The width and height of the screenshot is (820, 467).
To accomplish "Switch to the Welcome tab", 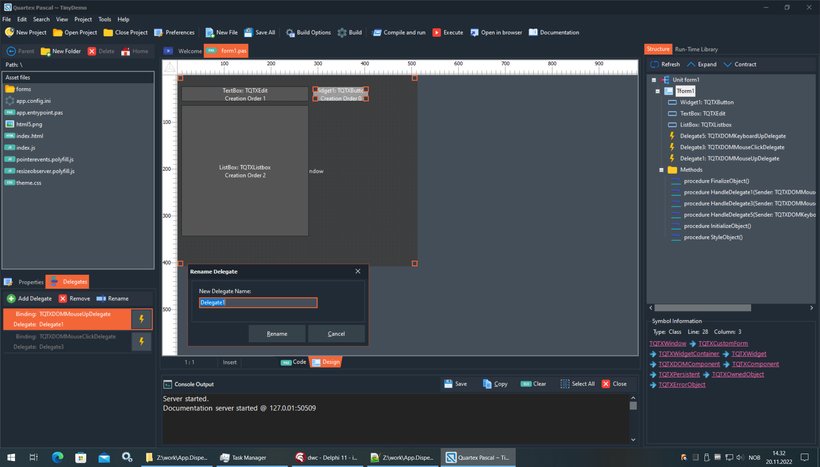I will [x=183, y=51].
